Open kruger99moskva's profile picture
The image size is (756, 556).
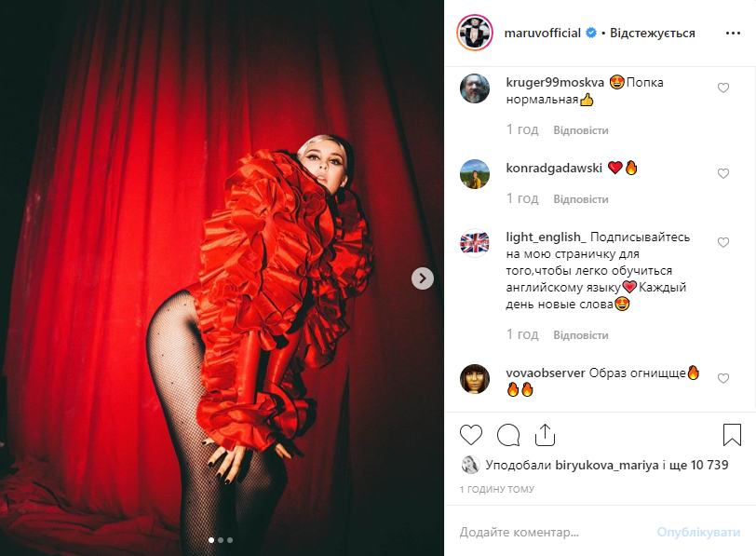pos(475,88)
